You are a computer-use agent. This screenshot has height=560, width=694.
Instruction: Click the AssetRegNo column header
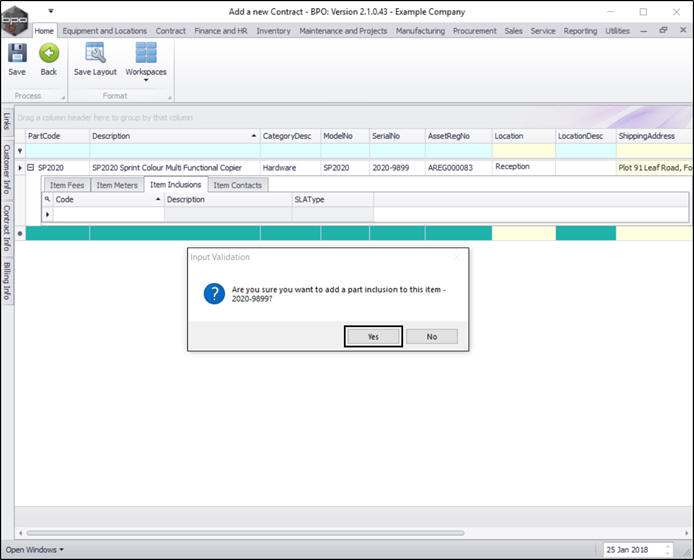click(x=459, y=136)
